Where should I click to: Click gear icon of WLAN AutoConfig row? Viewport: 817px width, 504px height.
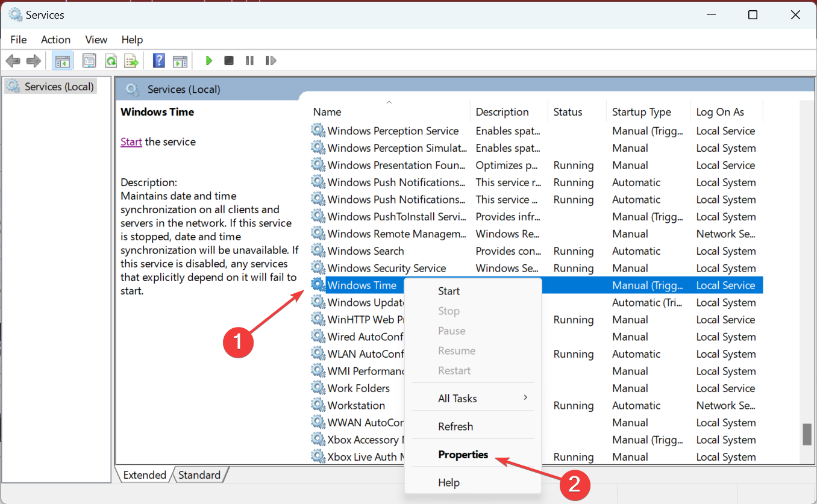pyautogui.click(x=318, y=354)
